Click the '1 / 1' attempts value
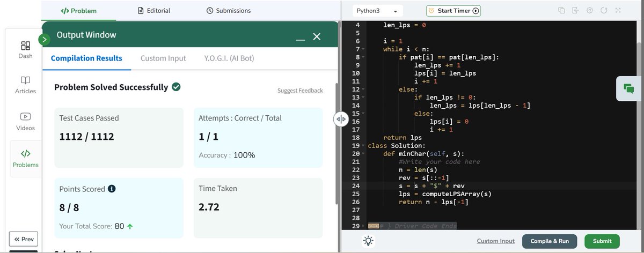This screenshot has height=253, width=644. click(208, 137)
